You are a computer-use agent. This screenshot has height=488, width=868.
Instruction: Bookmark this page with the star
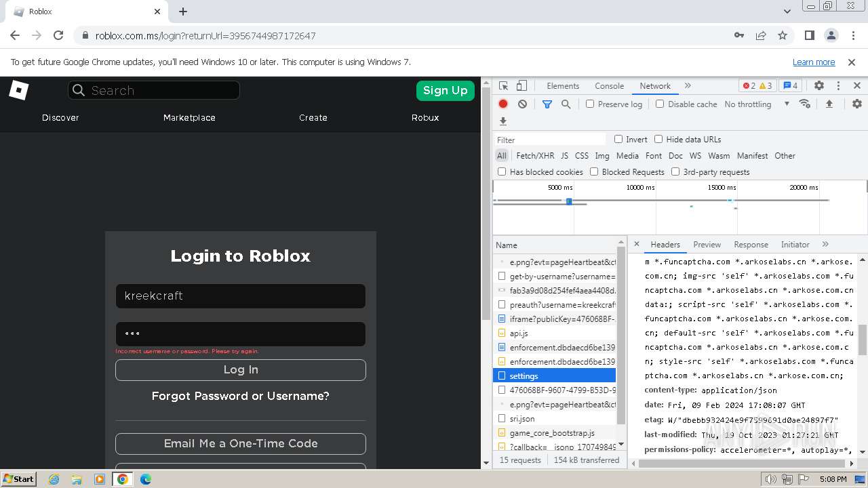[783, 35]
